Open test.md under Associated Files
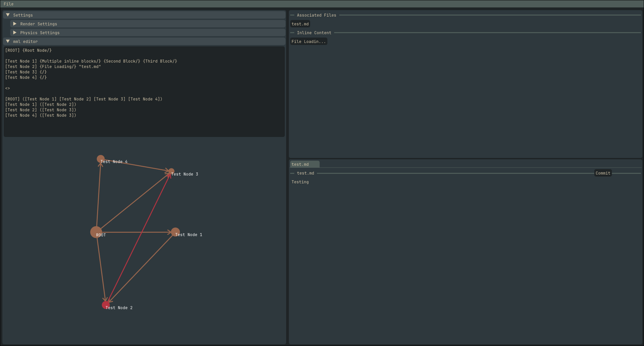Image resolution: width=644 pixels, height=346 pixels. point(300,24)
